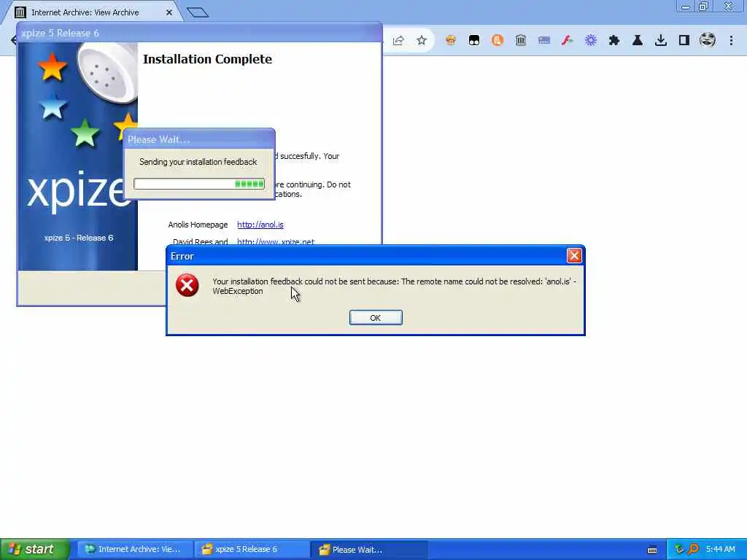Screen dimensions: 747x560
Task: Click the xpize 5 Release 6 title bar
Action: click(199, 33)
